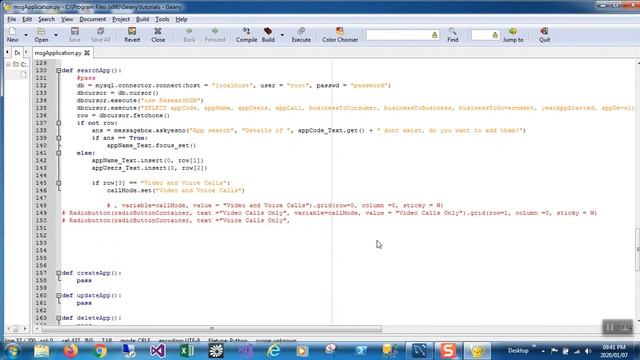Screen dimensions: 640x360
Task: Open Visual Studio from the taskbar
Action: click(158, 351)
